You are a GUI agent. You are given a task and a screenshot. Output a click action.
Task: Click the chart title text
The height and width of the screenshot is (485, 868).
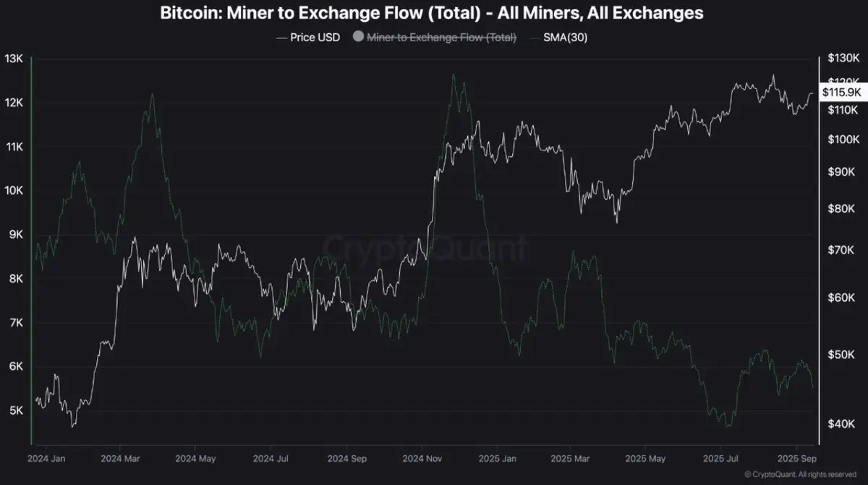pos(433,13)
